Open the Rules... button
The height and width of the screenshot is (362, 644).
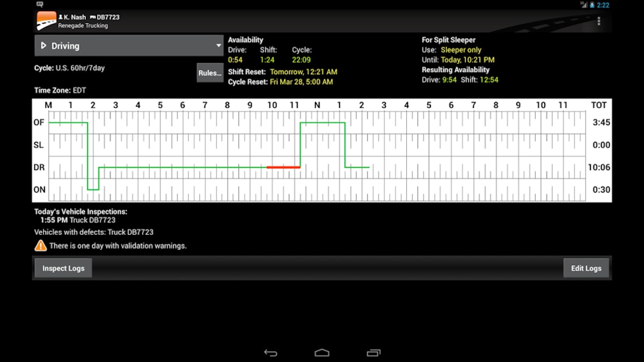(210, 73)
